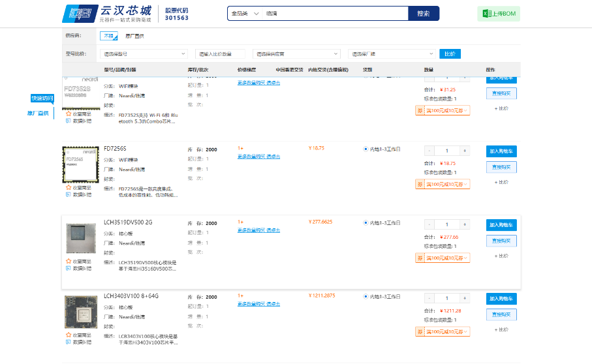The width and height of the screenshot is (592, 364).
Task: Decrease quantity with minus for LCH3519DV500 2G
Action: pyautogui.click(x=429, y=224)
